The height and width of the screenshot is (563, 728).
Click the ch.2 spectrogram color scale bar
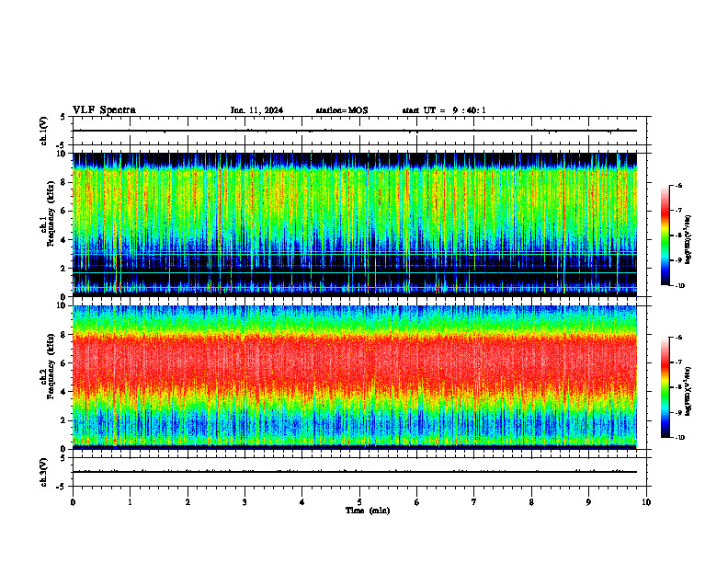tap(665, 387)
